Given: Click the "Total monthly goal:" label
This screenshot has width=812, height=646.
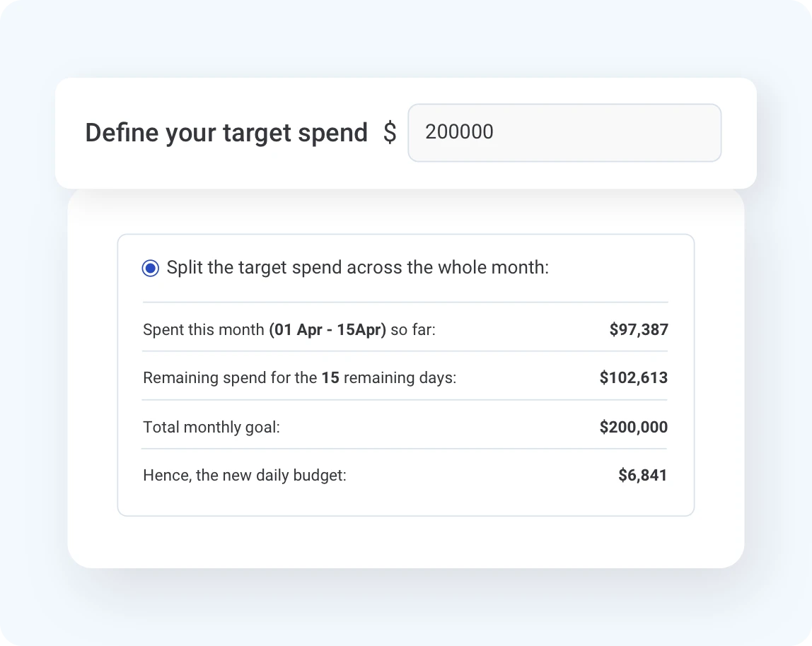Looking at the screenshot, I should (x=211, y=427).
